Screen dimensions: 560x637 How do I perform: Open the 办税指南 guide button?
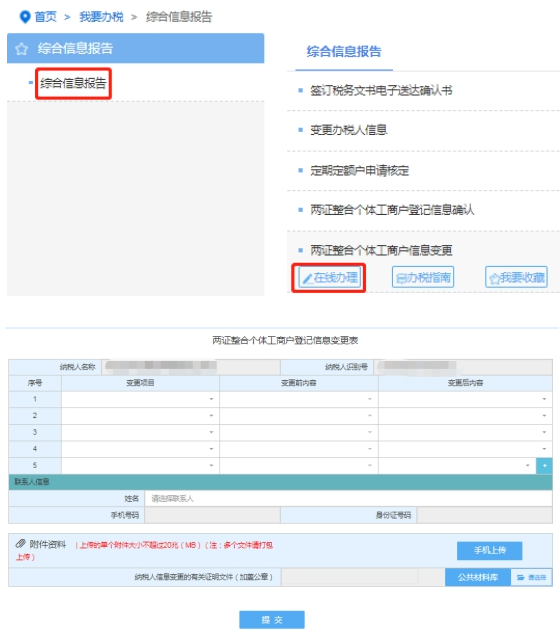423,277
